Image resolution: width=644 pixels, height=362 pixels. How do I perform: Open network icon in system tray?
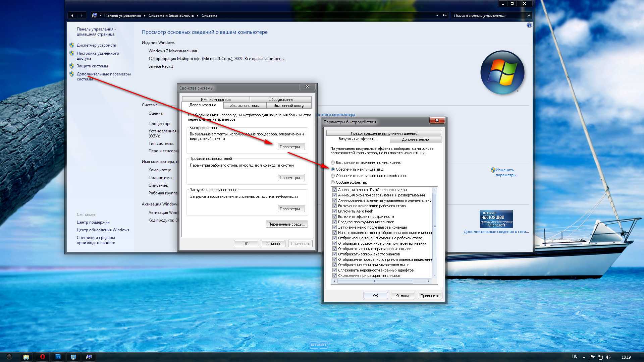[x=600, y=357]
